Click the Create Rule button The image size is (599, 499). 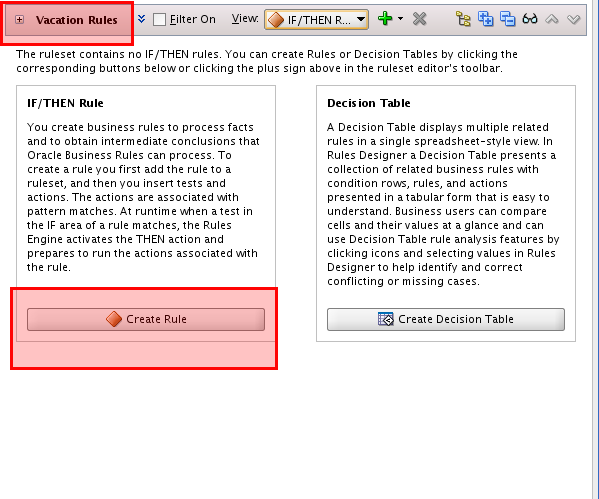point(146,319)
